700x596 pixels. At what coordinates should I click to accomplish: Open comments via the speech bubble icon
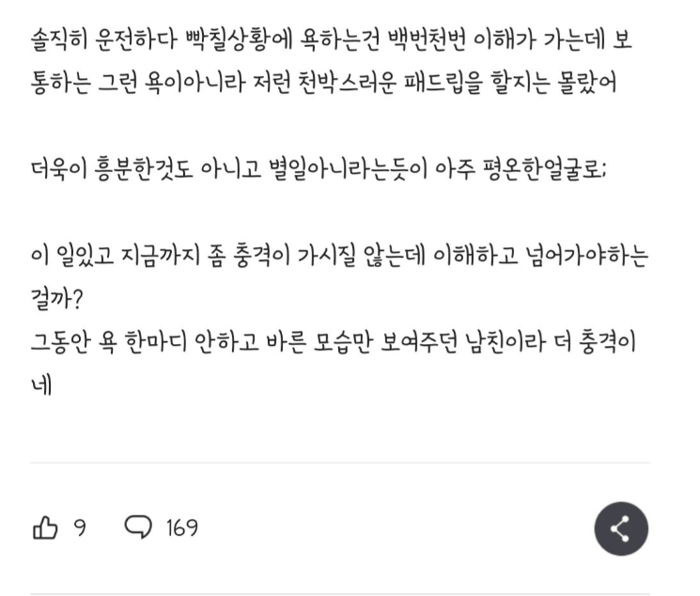138,527
